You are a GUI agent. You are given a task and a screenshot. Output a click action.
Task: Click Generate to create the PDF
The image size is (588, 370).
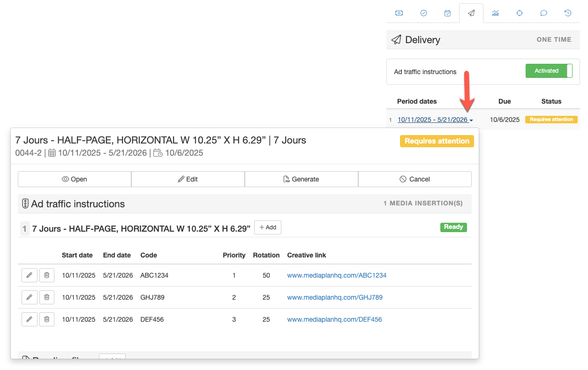pyautogui.click(x=301, y=179)
